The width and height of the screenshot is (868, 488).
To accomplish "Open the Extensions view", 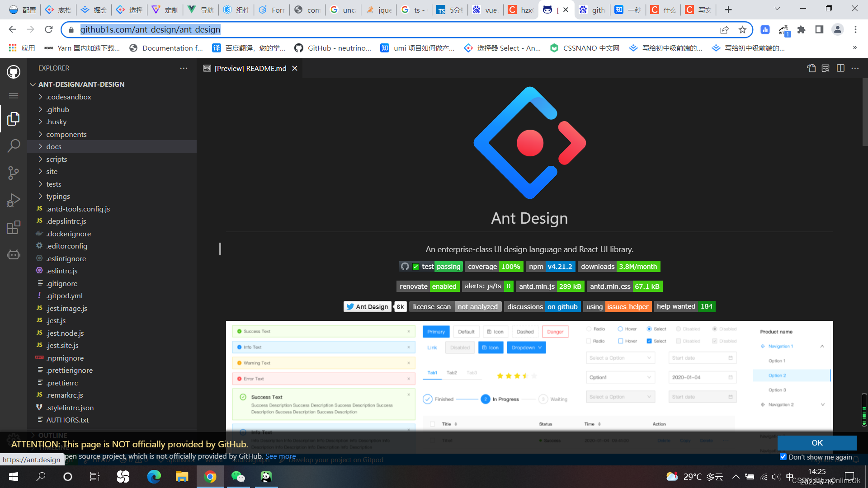I will click(x=14, y=227).
